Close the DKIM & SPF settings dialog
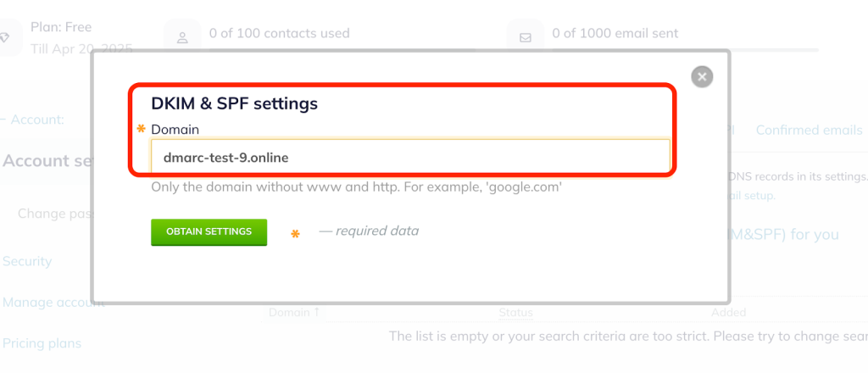Image resolution: width=868 pixels, height=373 pixels. click(701, 77)
